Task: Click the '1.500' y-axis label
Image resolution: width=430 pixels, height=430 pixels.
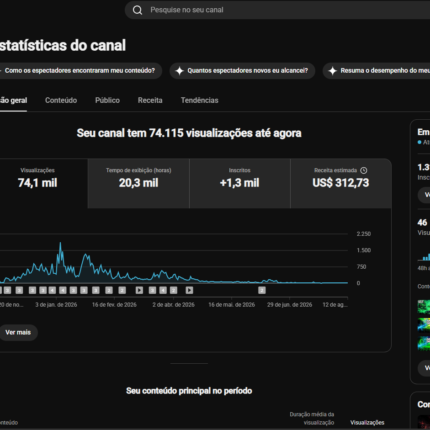Action: [x=364, y=250]
